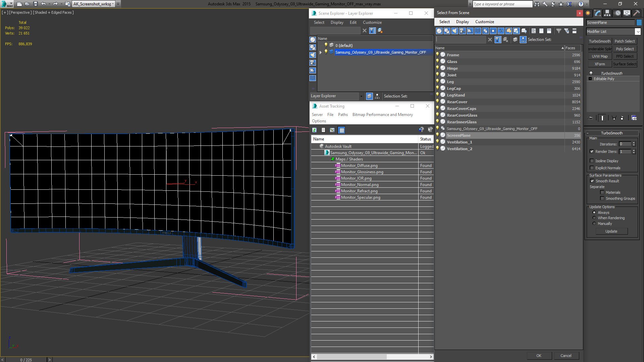The height and width of the screenshot is (362, 644).
Task: Click the lights filter icon in Scene Explorer sidebar
Action: pos(313,55)
